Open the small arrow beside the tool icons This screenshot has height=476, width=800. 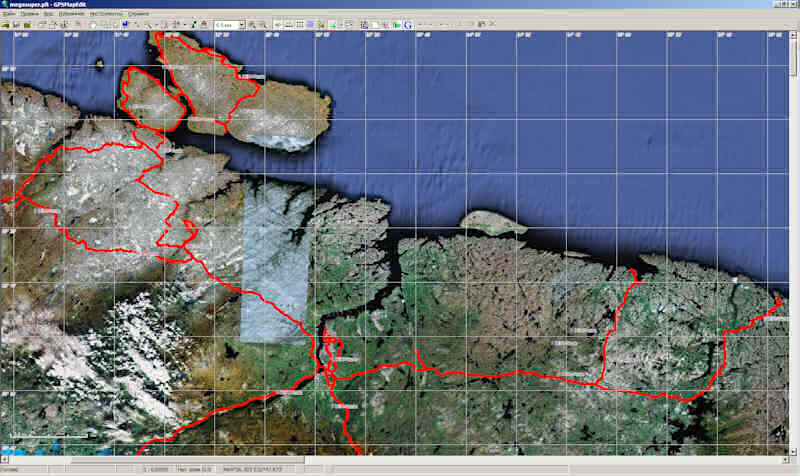click(184, 24)
